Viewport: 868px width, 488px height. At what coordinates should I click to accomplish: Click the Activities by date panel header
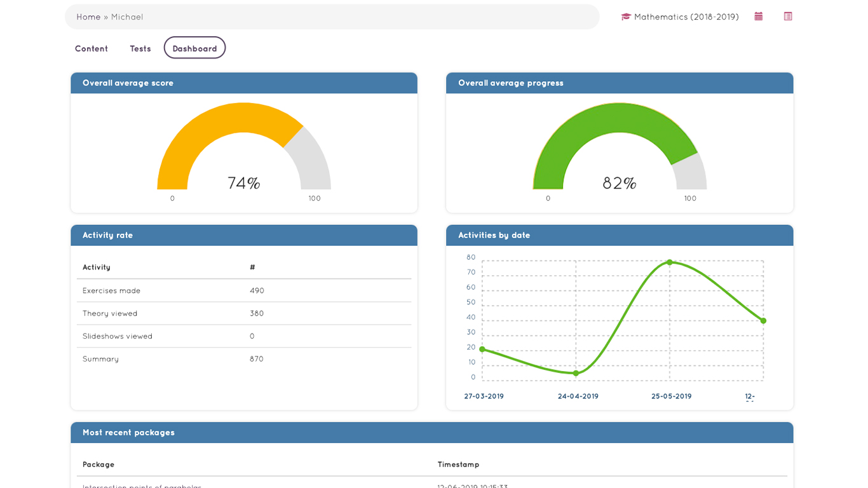pyautogui.click(x=620, y=235)
